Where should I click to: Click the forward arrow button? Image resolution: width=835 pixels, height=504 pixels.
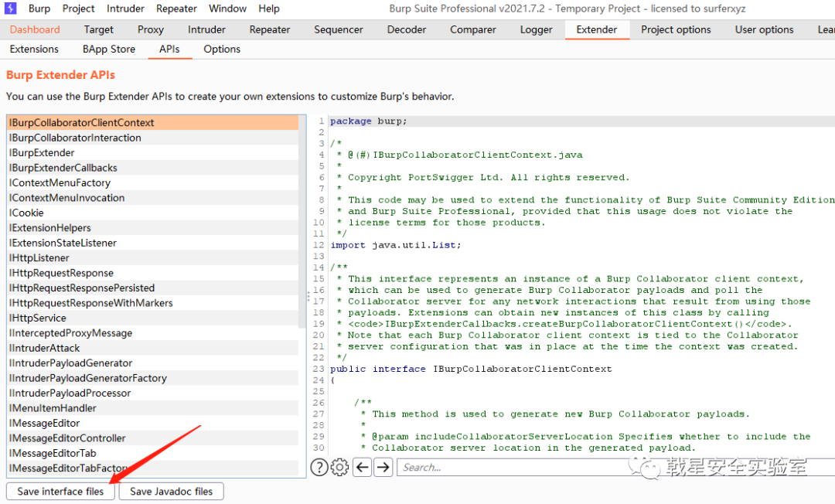point(383,467)
